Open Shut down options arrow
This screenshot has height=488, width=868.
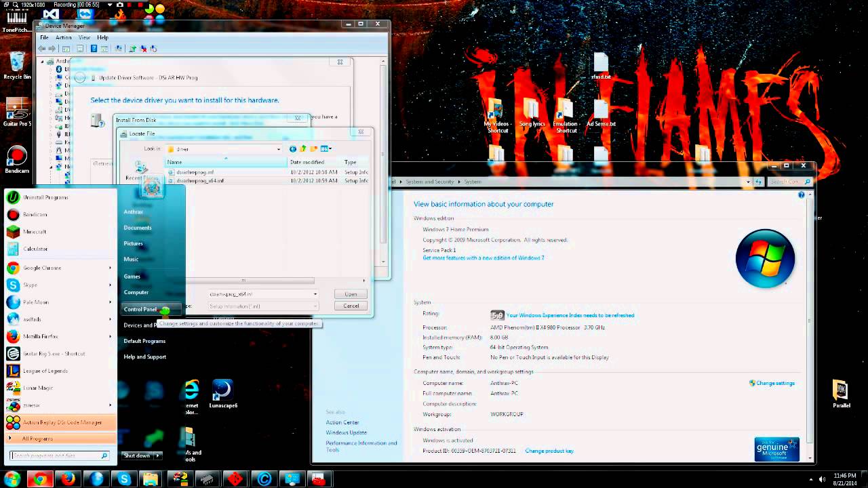point(157,455)
